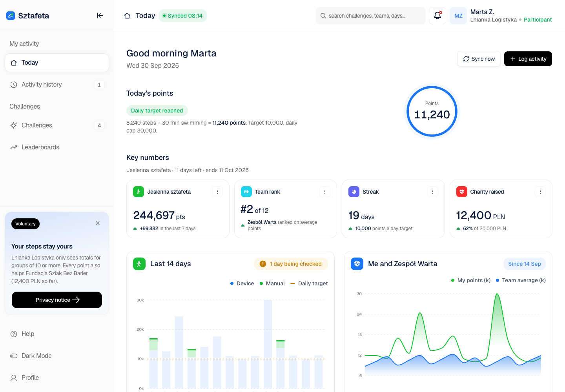
Task: Open the Privacy notice
Action: pyautogui.click(x=57, y=300)
